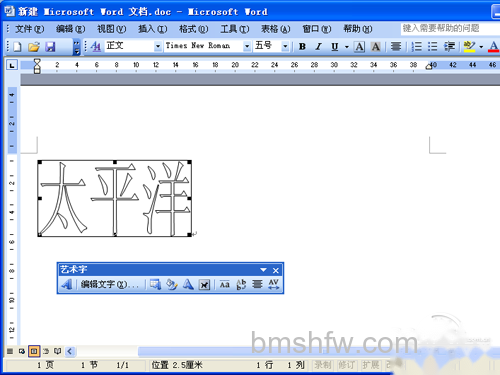This screenshot has width=500, height=375.
Task: Toggle italic formatting
Action: point(319,46)
